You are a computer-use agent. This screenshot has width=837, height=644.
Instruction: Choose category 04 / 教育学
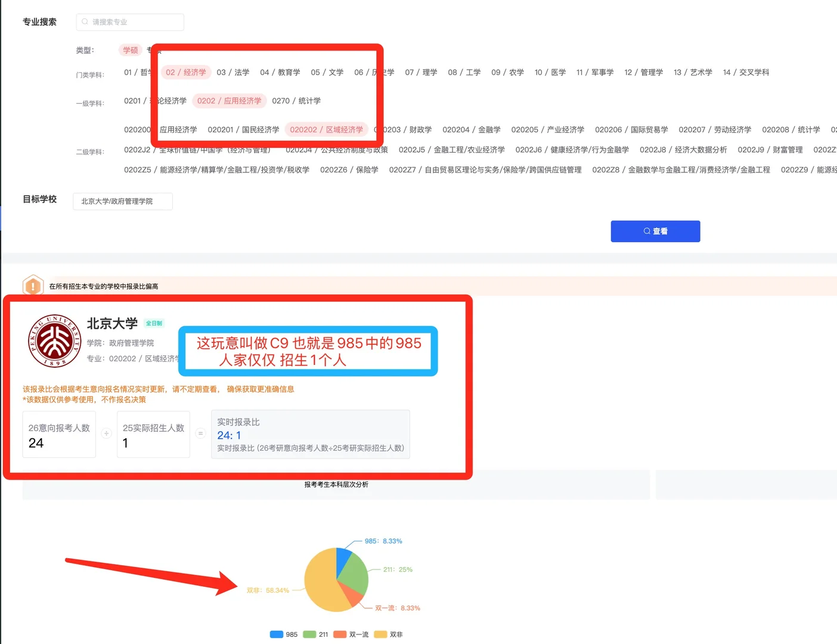pyautogui.click(x=280, y=72)
